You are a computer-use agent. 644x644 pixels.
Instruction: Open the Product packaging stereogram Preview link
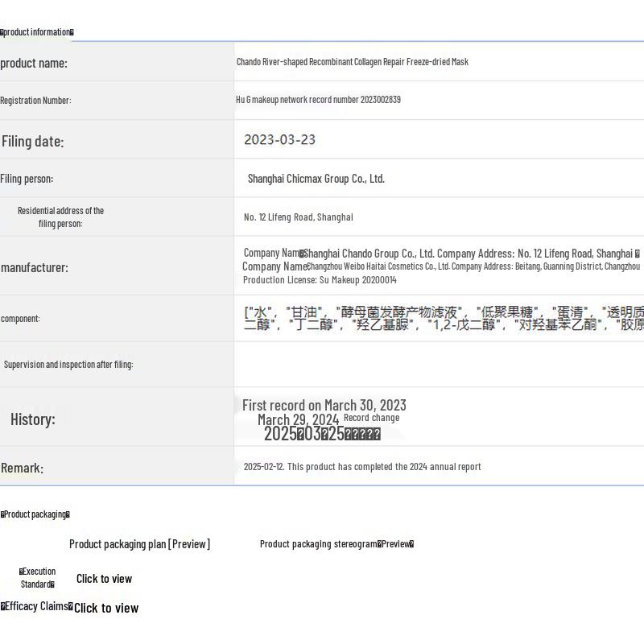(336, 544)
